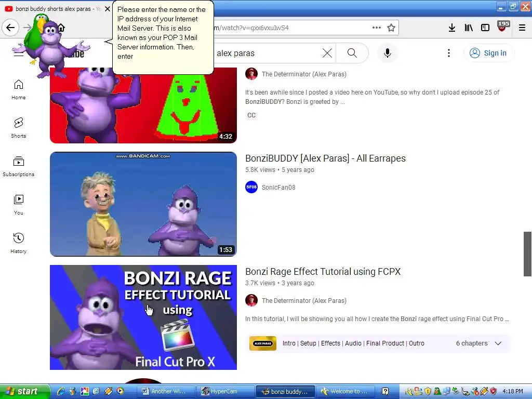Open The Determinator channel on the 4:32 video

pyautogui.click(x=304, y=74)
